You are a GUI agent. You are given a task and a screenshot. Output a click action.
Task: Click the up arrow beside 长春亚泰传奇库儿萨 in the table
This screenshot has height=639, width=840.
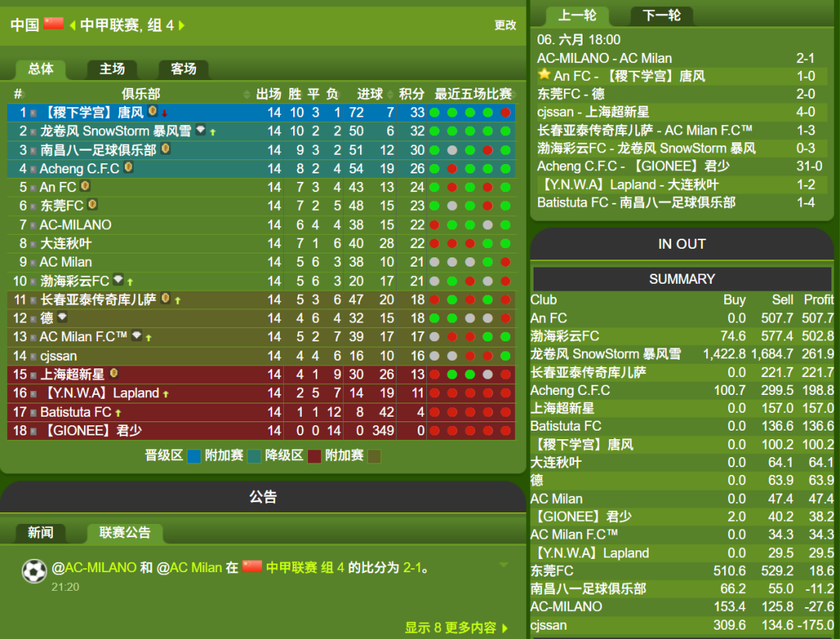click(178, 301)
